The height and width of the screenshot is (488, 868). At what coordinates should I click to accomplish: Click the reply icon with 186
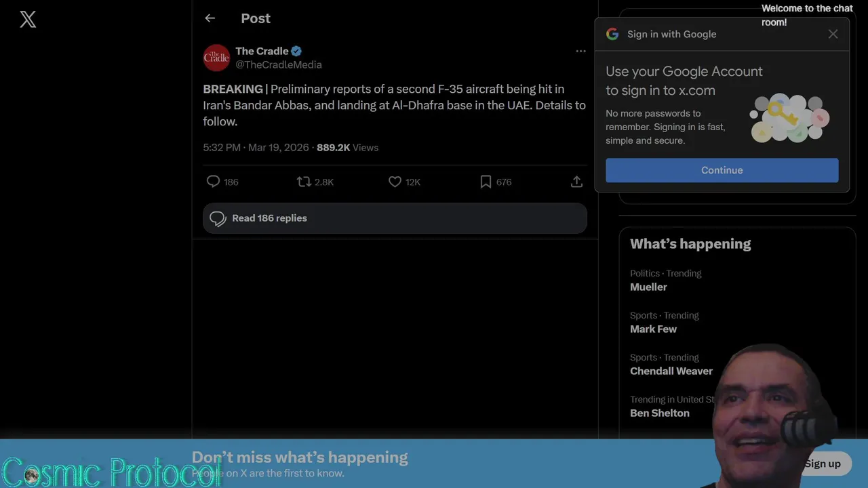coord(214,182)
